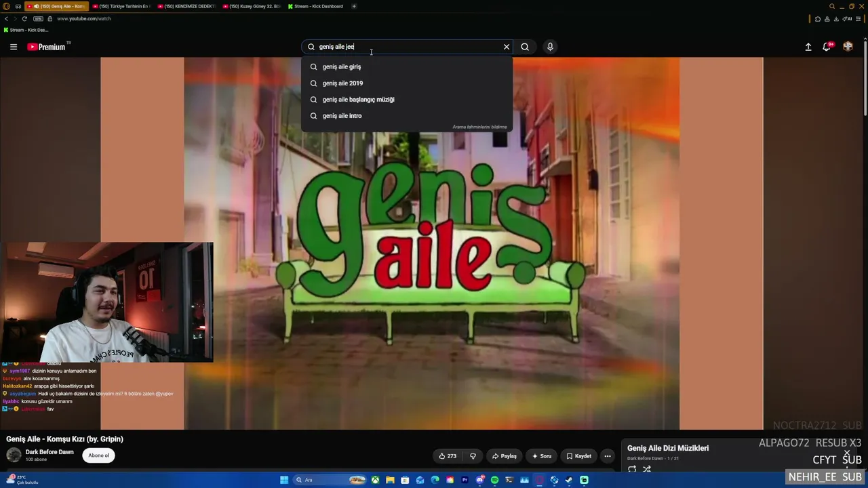This screenshot has width=868, height=488.
Task: Open browser extensions icon
Action: [818, 19]
